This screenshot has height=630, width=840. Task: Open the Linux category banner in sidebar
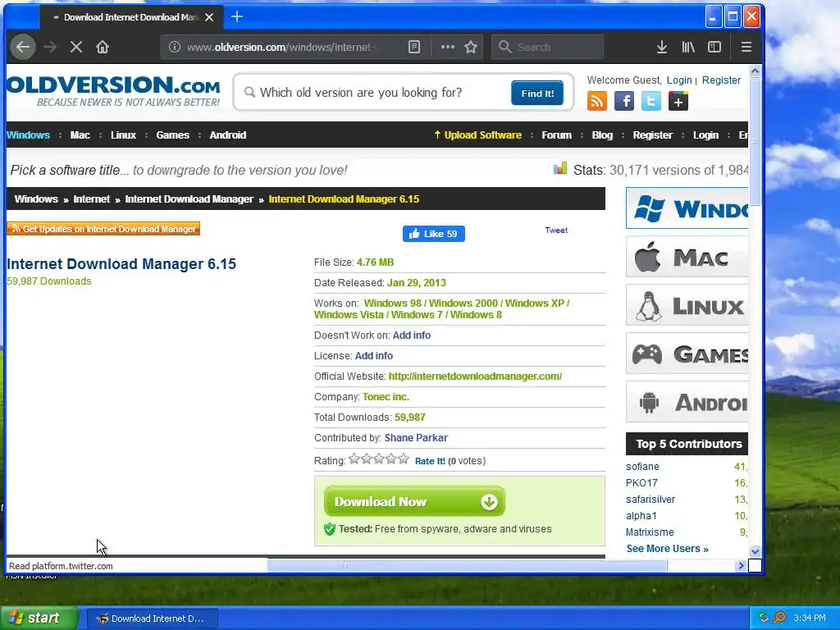(x=687, y=305)
